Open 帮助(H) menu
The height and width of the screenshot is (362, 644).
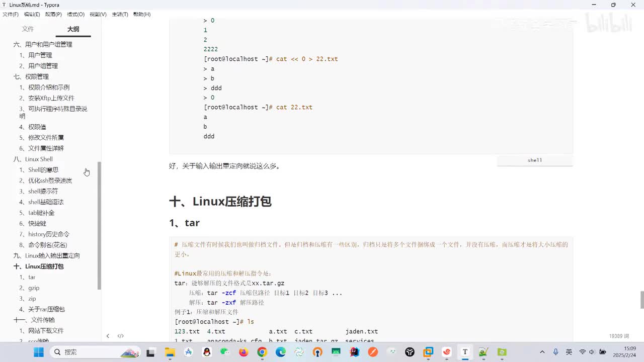(x=142, y=14)
